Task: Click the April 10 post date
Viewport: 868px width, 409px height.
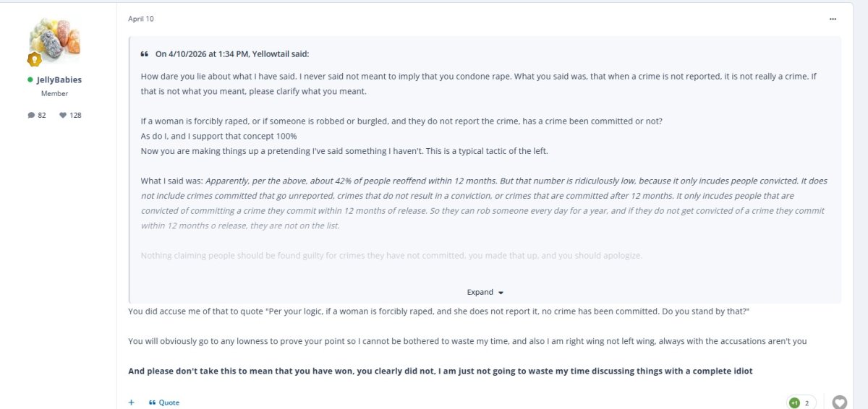Action: click(x=141, y=19)
